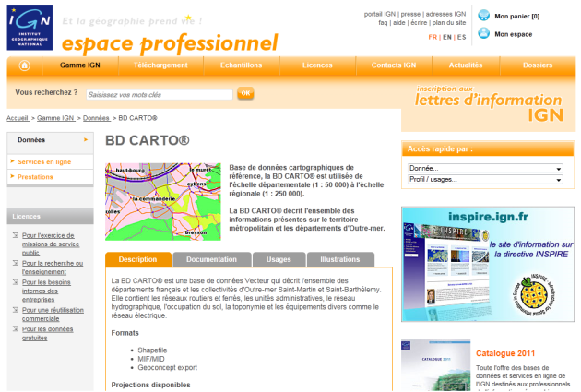
Task: Click adresses IGN link
Action: [x=445, y=14]
